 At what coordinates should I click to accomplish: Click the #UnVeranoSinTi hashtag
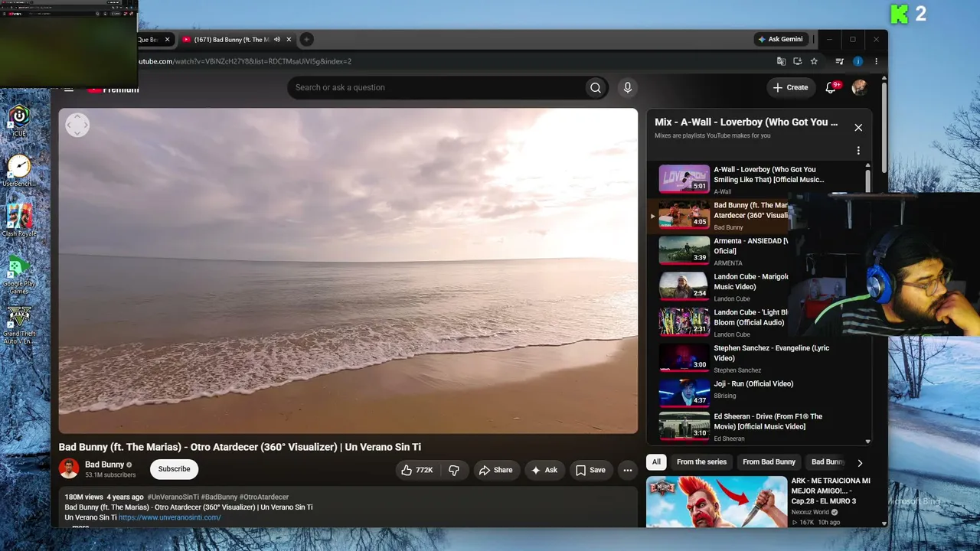coord(173,497)
